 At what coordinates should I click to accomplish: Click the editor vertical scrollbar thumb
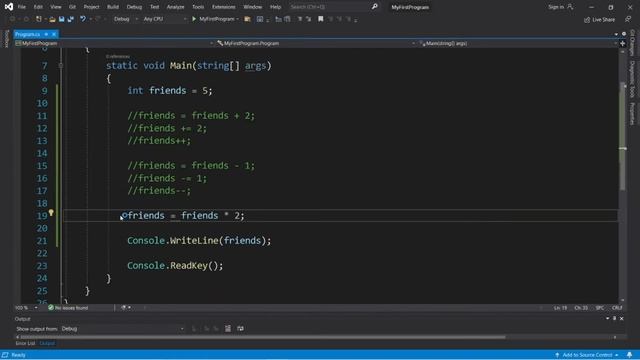point(622,137)
